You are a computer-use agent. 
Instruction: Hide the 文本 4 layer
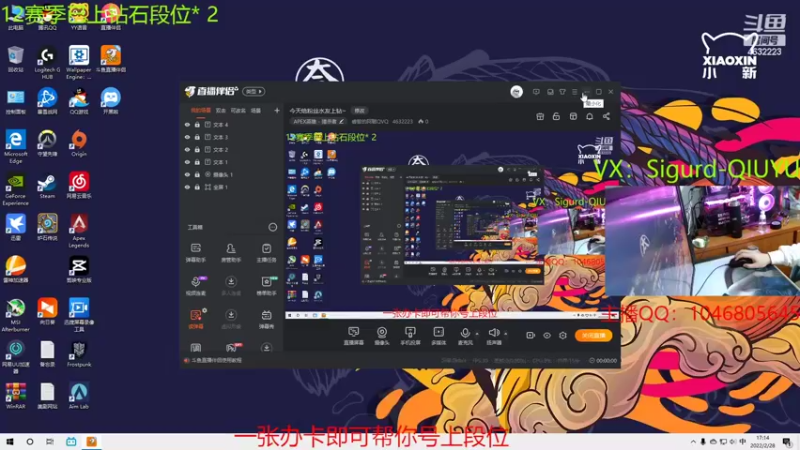pos(187,124)
